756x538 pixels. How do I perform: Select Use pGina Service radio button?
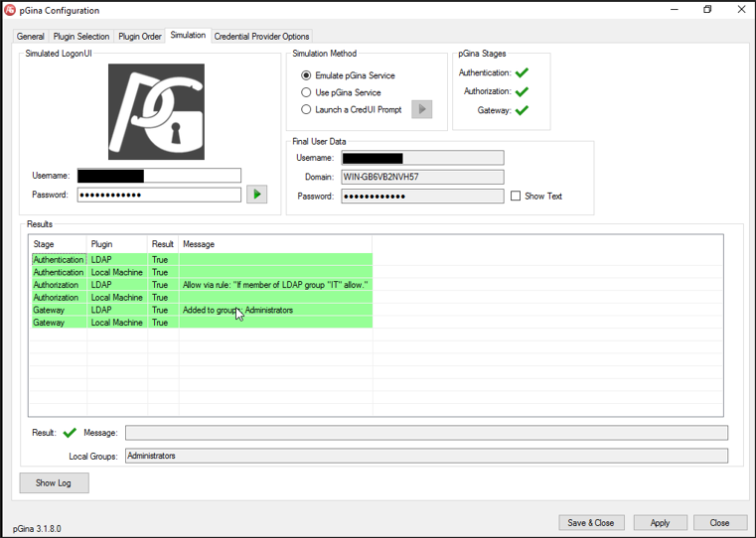(306, 92)
